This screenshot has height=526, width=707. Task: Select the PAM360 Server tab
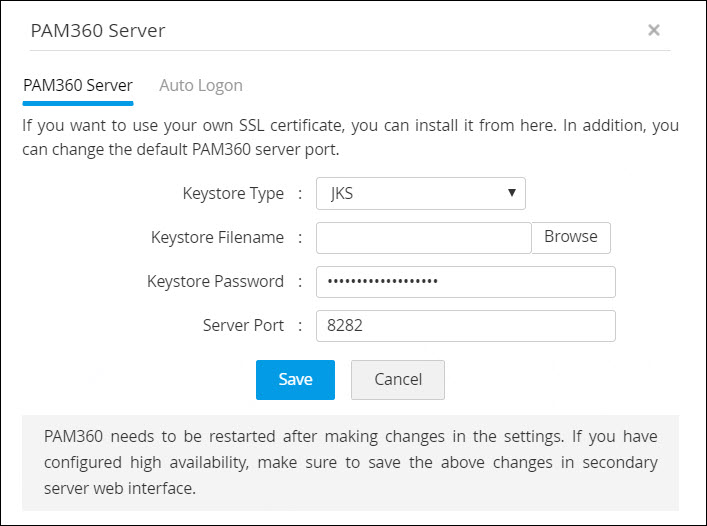pos(78,85)
